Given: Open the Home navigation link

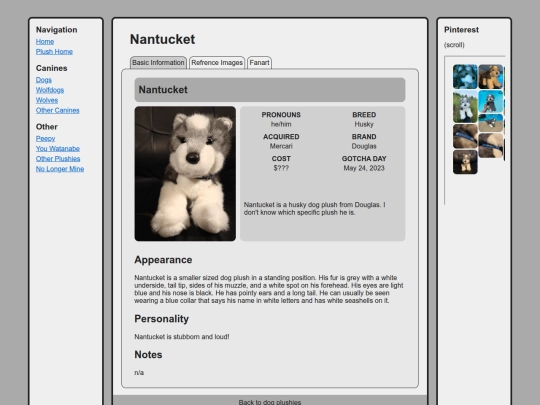Looking at the screenshot, I should (x=45, y=42).
